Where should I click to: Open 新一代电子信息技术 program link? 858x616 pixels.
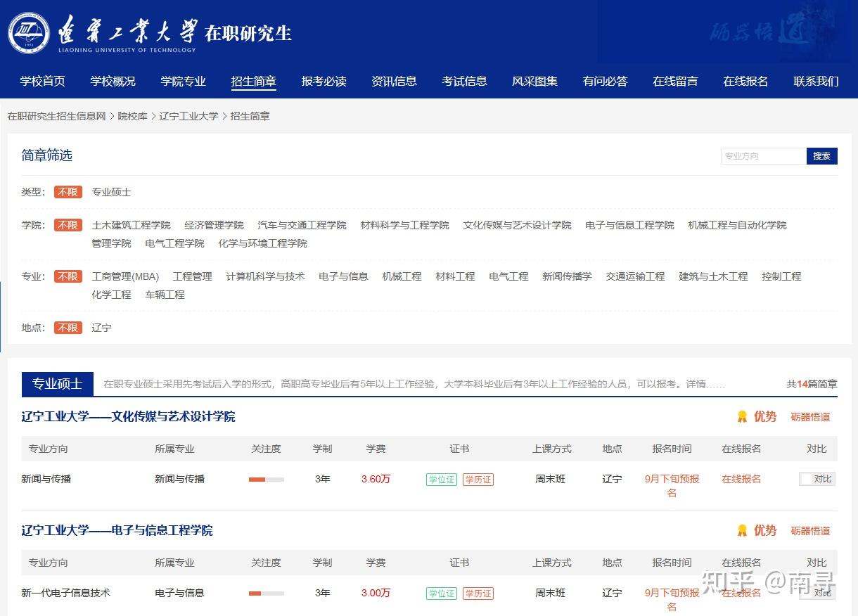click(66, 593)
